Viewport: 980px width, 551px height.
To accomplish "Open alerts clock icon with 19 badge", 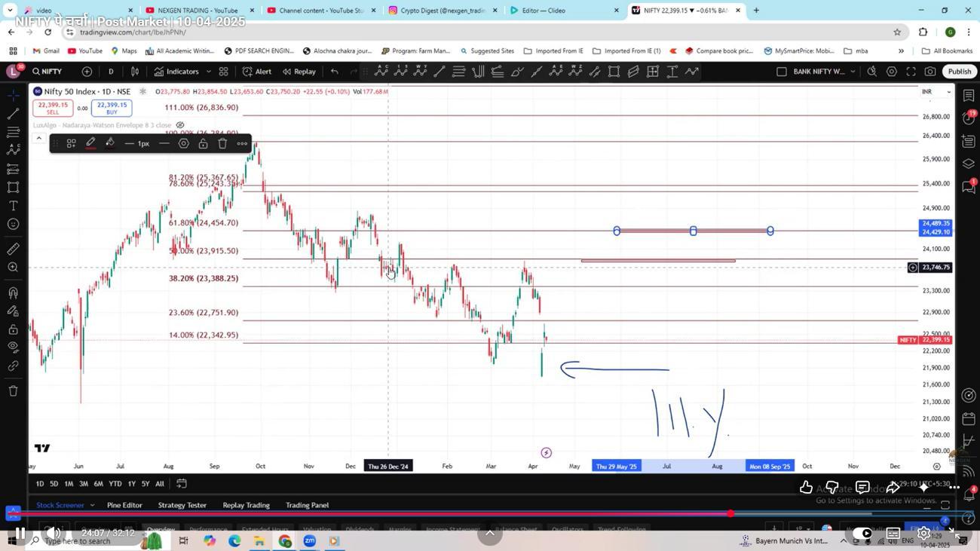I will [969, 118].
